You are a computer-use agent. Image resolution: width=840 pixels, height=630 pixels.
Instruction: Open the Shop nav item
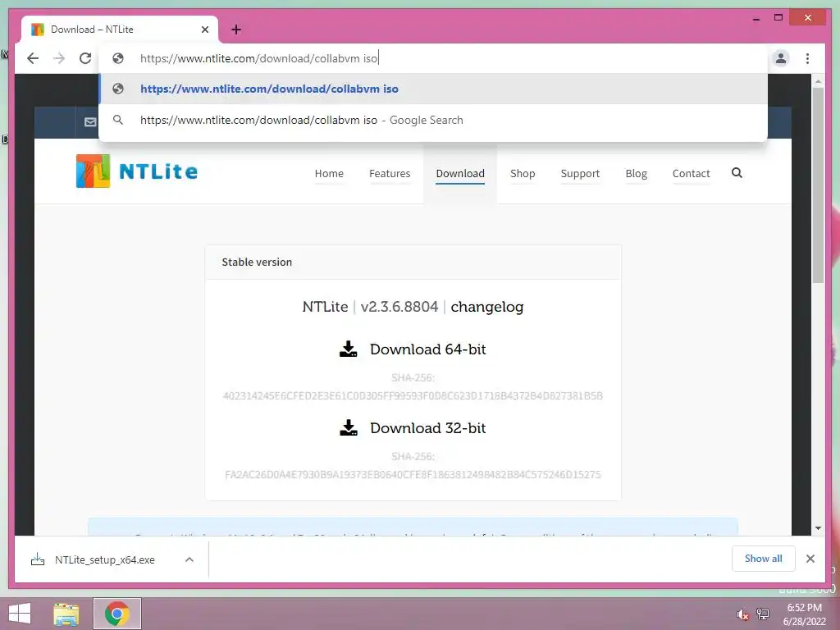[523, 174]
